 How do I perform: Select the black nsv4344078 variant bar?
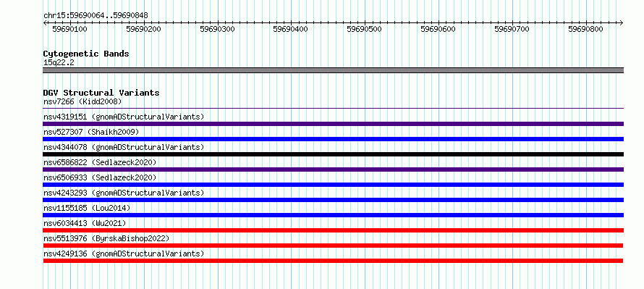pyautogui.click(x=333, y=154)
